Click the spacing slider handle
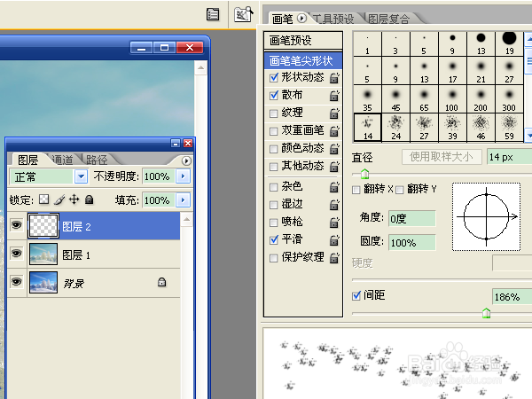 click(x=486, y=313)
